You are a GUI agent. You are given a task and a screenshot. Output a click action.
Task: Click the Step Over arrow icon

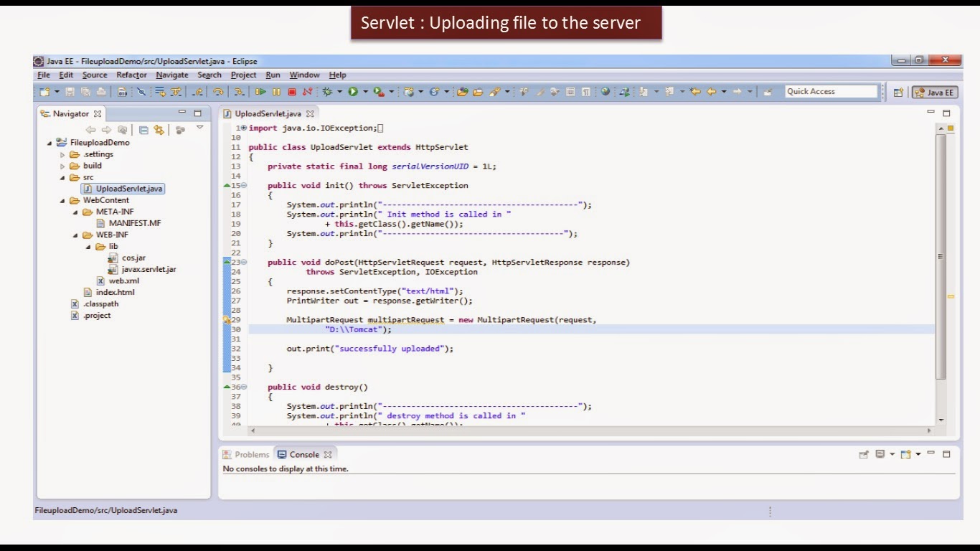pyautogui.click(x=218, y=92)
